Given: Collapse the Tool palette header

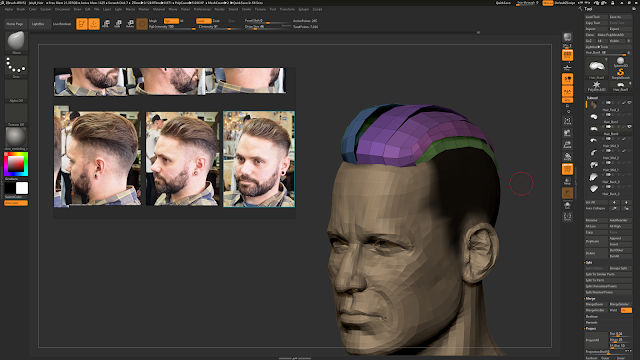Looking at the screenshot, I should point(588,9).
